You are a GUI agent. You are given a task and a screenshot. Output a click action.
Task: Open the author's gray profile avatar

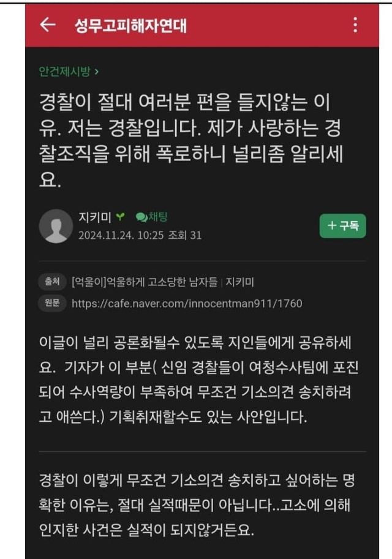point(56,226)
